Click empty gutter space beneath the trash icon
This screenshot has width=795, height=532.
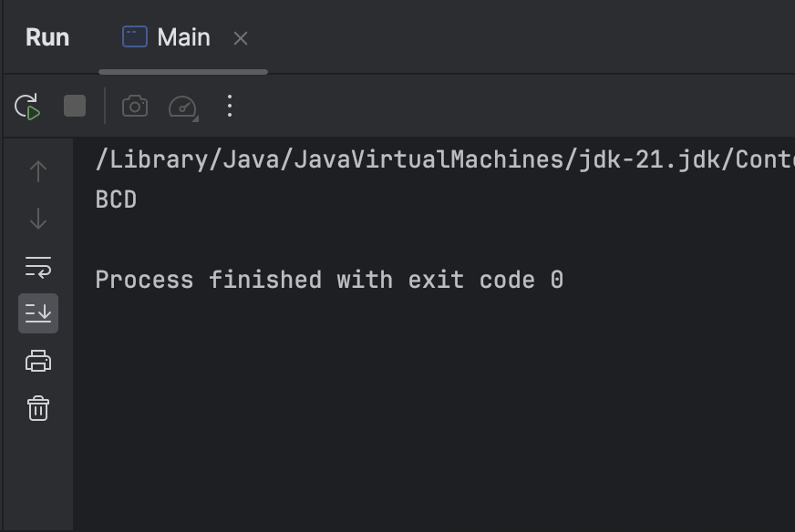tap(38, 476)
